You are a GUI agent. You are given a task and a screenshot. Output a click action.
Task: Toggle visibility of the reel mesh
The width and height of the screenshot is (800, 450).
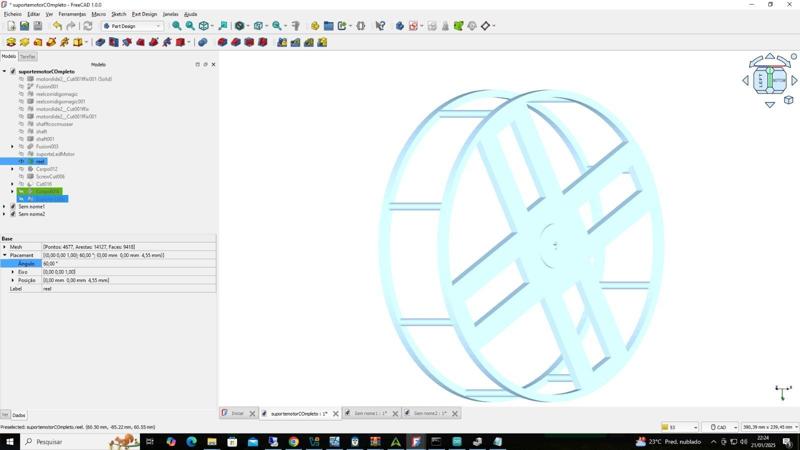point(21,161)
